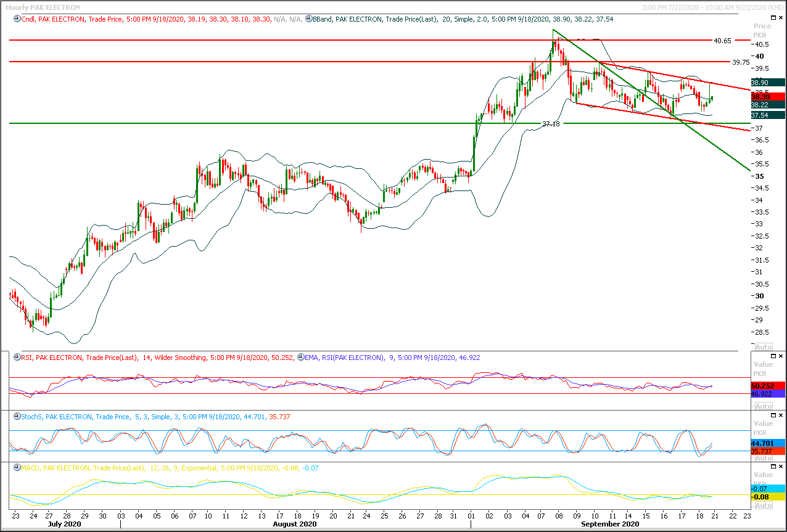Click the September 2020 month label
This screenshot has height=532, width=787.
[x=610, y=524]
